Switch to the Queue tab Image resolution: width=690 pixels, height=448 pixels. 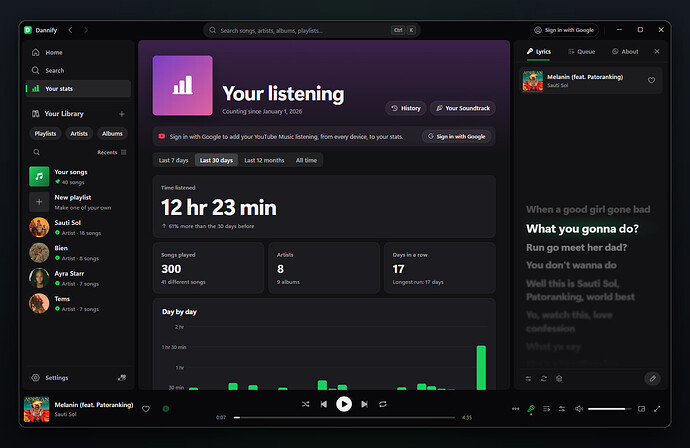coord(581,51)
